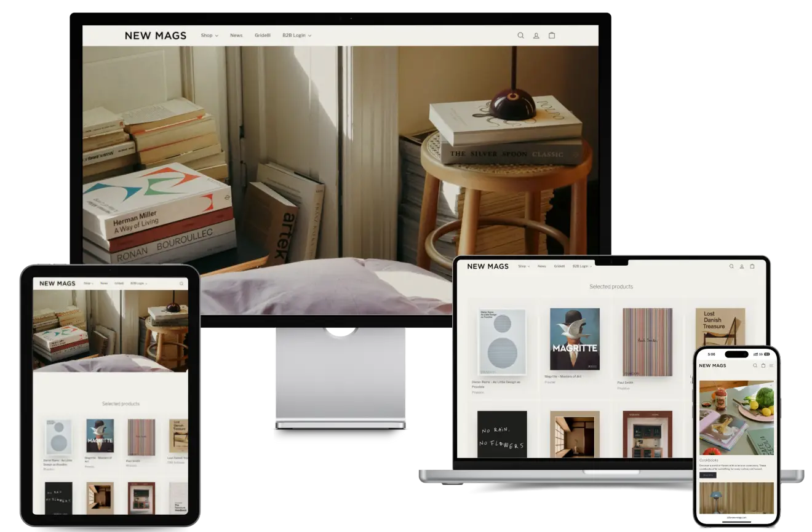Expand the Shop dropdown on the tablet

pos(89,284)
